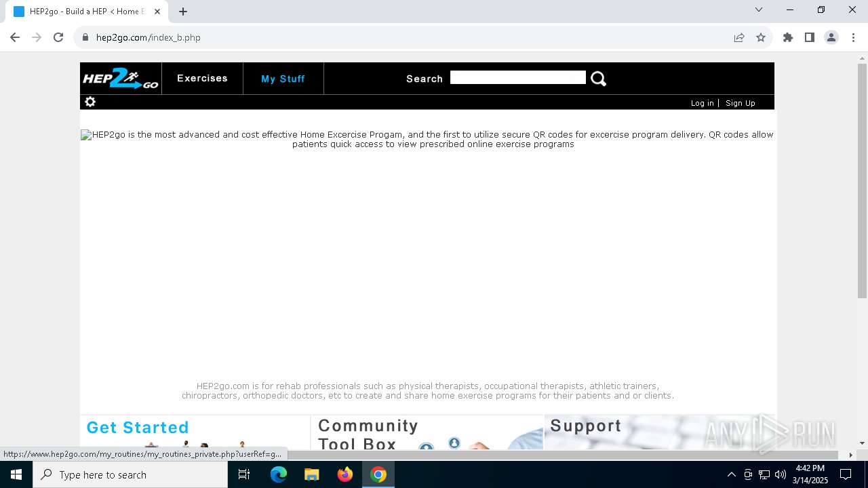This screenshot has width=868, height=488.
Task: Open File Explorer from taskbar
Action: pyautogui.click(x=312, y=474)
